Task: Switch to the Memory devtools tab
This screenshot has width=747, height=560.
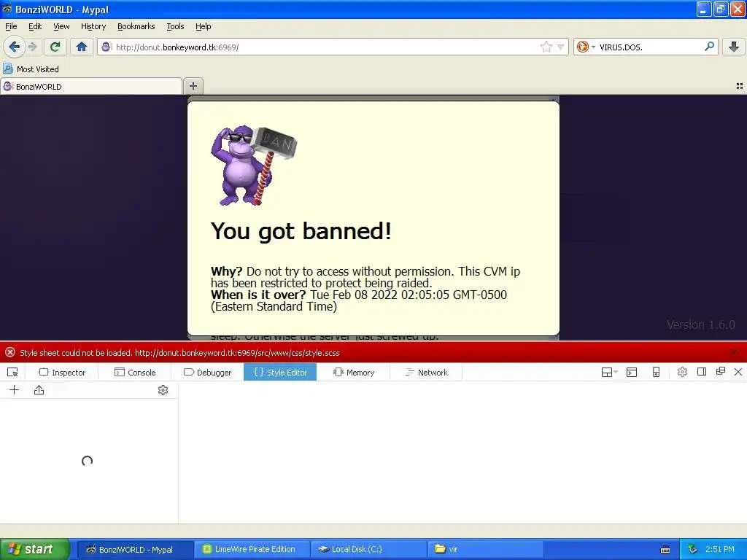Action: click(353, 373)
